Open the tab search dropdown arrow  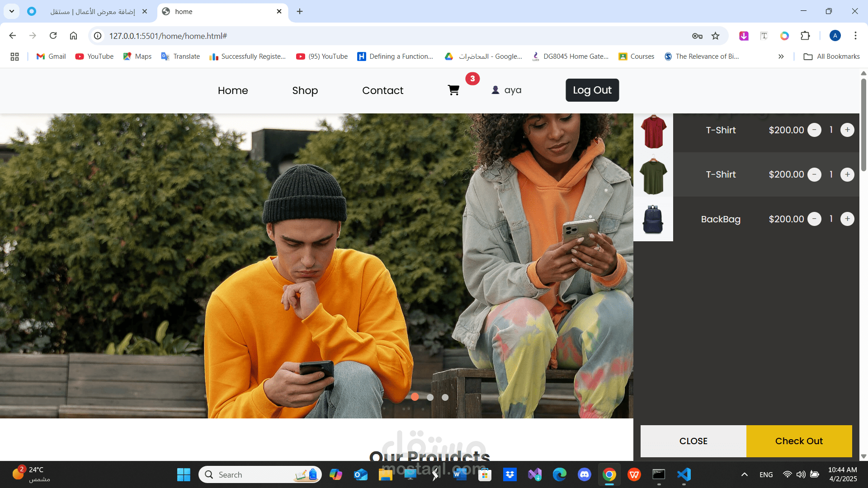pos(12,11)
